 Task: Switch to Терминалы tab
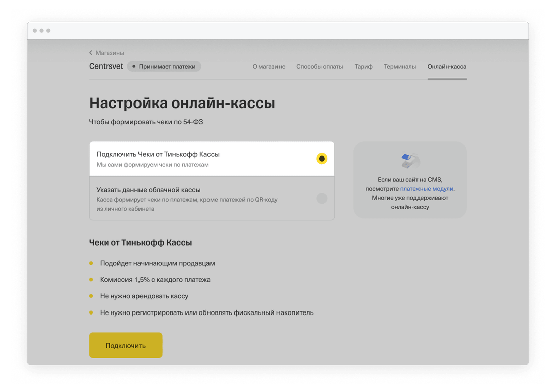point(400,66)
